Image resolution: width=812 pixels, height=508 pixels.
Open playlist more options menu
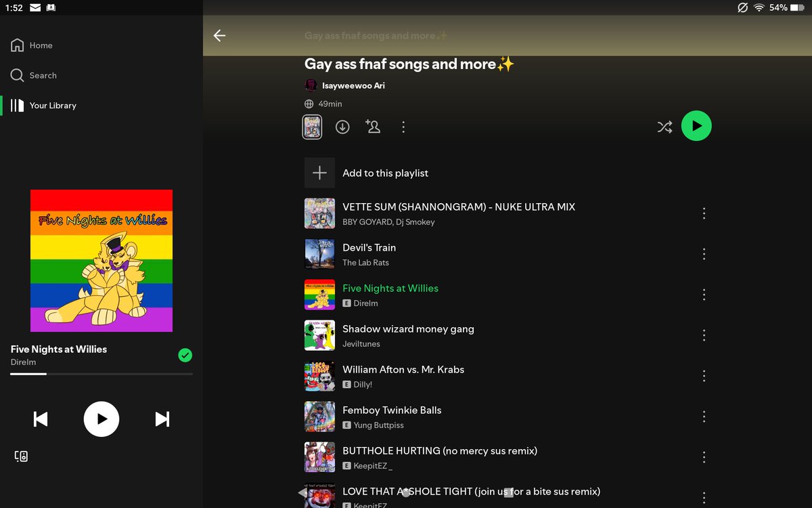pos(403,127)
